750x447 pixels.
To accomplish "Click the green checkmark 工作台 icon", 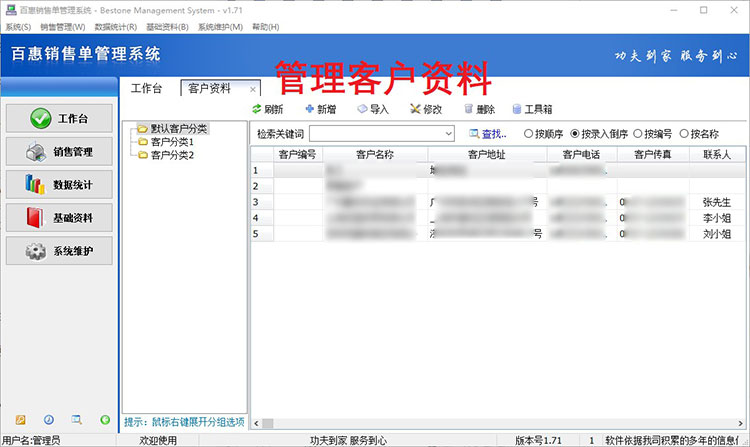I will tap(41, 118).
